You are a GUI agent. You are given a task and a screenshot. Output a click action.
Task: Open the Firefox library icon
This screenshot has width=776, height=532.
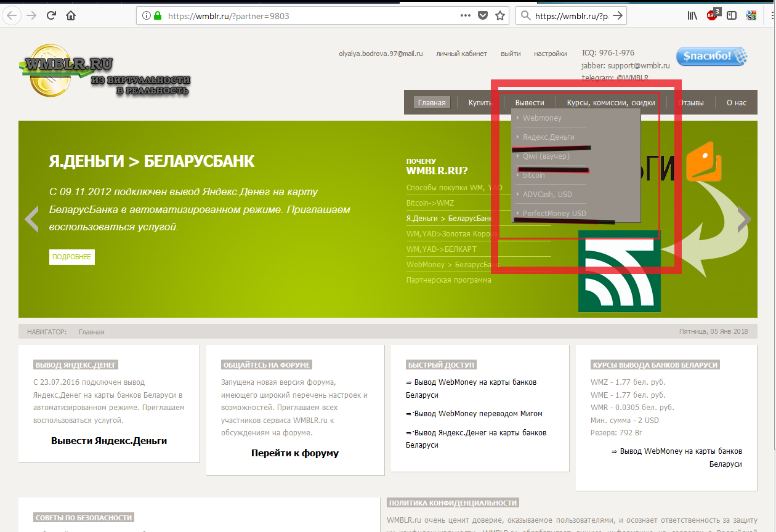pyautogui.click(x=692, y=16)
